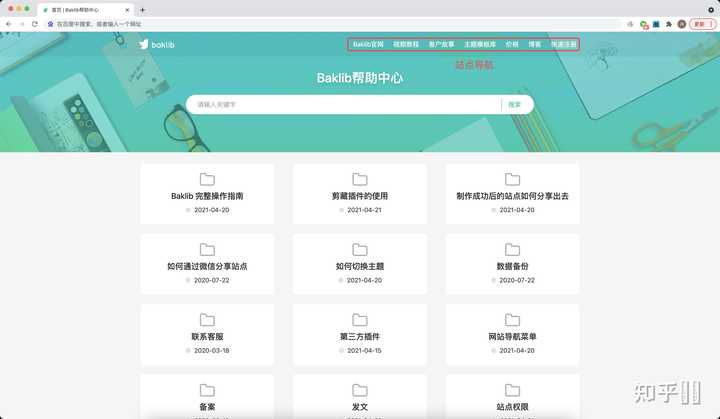Screen dimensions: 720x419
Task: Click the Baidu paw icon in the address bar
Action: [51, 24]
